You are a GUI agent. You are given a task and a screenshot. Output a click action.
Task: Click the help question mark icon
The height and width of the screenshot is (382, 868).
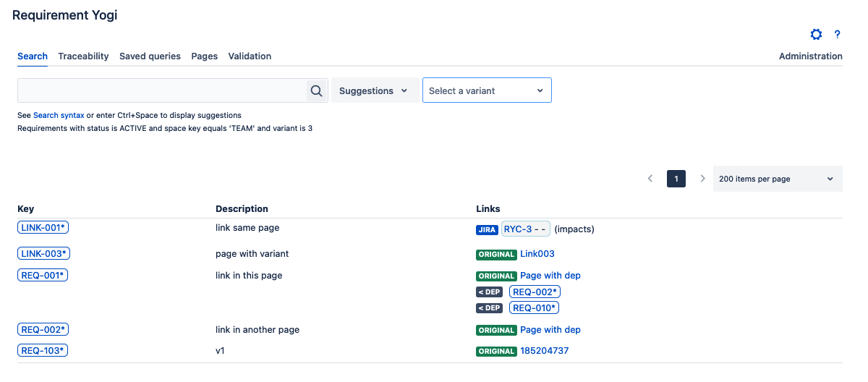click(837, 35)
